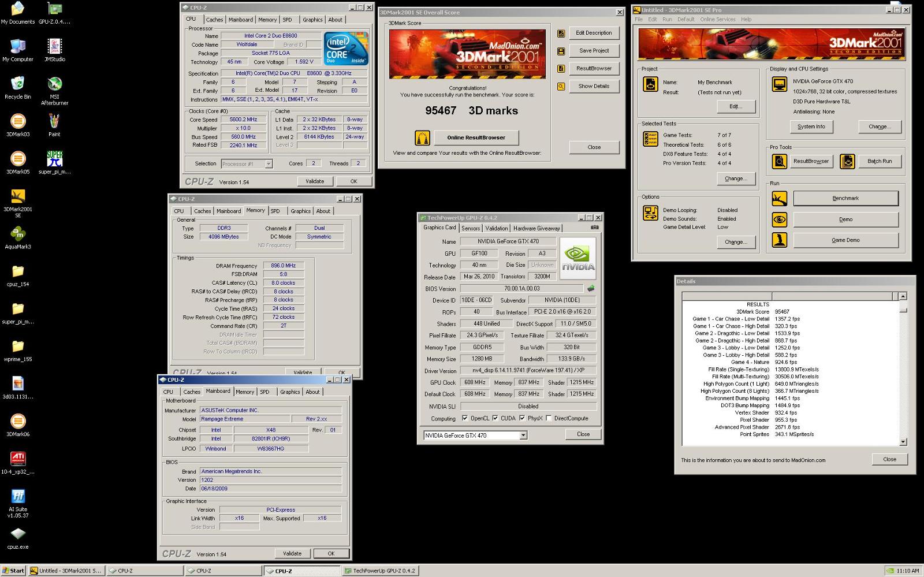The image size is (924, 577).
Task: Click the Change... button under Selected Tests
Action: (x=735, y=179)
